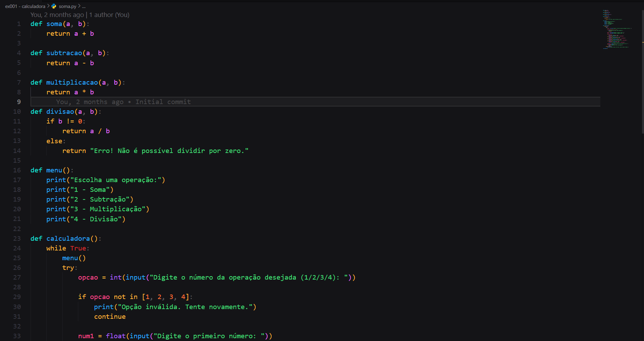This screenshot has width=644, height=341.
Task: Click the Python file icon in the breadcrumb
Action: pos(54,6)
